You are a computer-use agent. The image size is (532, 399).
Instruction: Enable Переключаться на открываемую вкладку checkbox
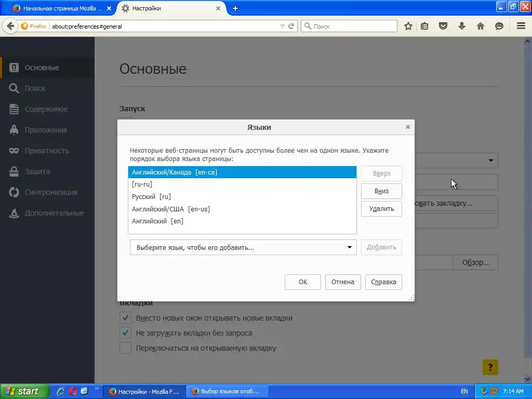pos(126,348)
